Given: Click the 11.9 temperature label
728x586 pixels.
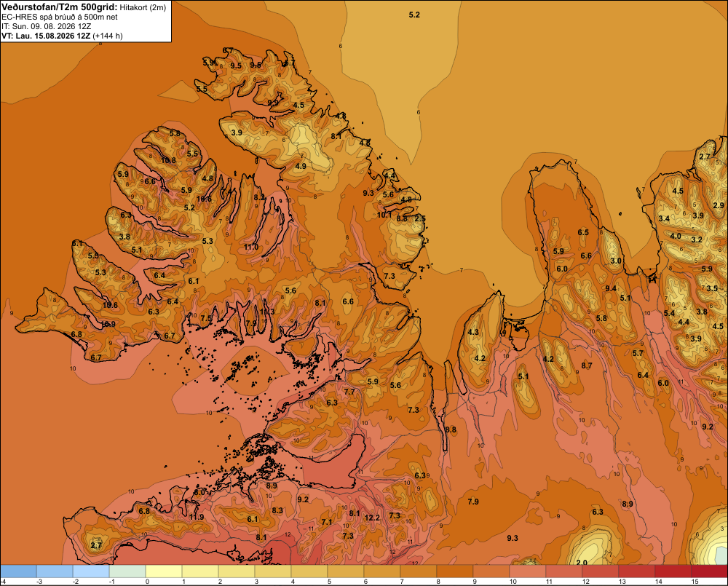Looking at the screenshot, I should tap(197, 517).
